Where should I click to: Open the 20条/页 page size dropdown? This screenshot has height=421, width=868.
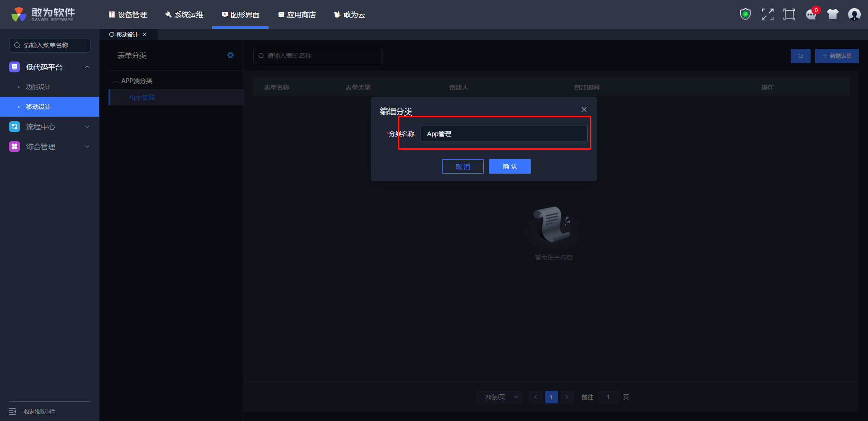499,397
